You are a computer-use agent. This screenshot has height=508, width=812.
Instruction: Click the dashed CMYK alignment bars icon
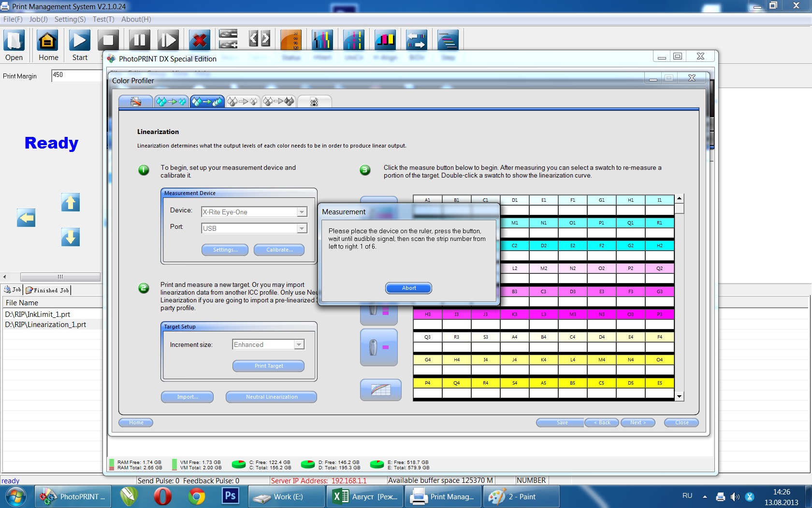[x=354, y=40]
